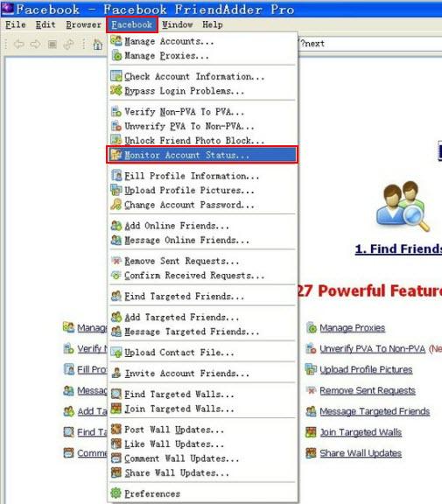This screenshot has width=442, height=504.
Task: Select Find Targeted Friends...
Action: [202, 296]
